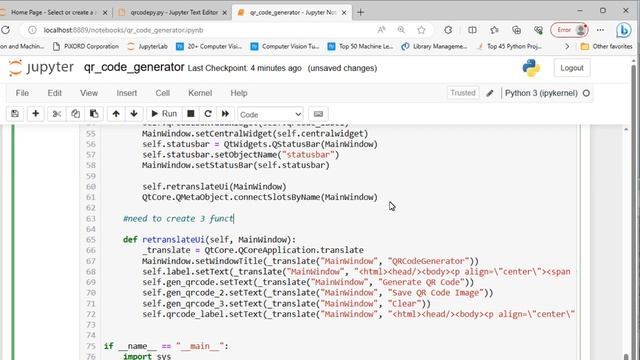Restart kernel and run all cells
The image size is (640, 360).
225,114
